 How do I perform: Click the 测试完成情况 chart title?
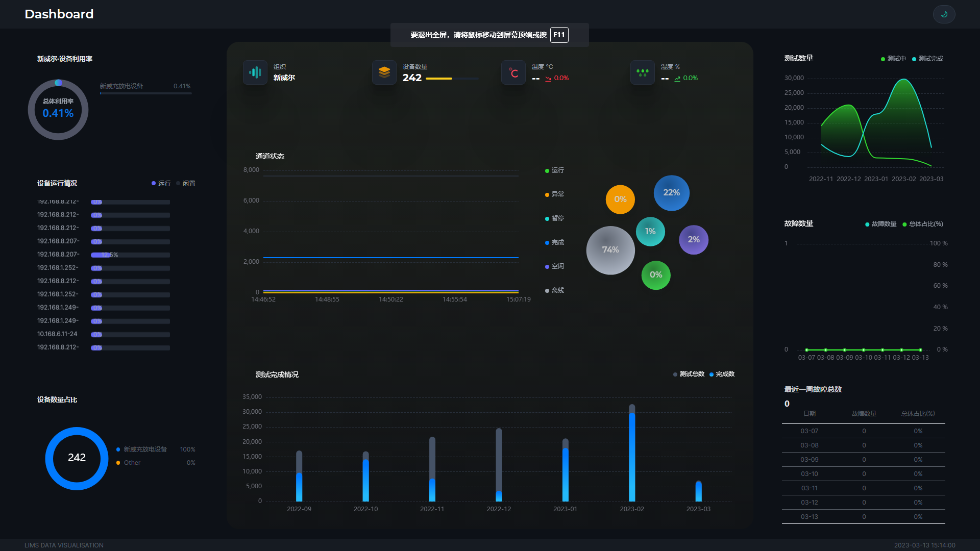pyautogui.click(x=277, y=375)
